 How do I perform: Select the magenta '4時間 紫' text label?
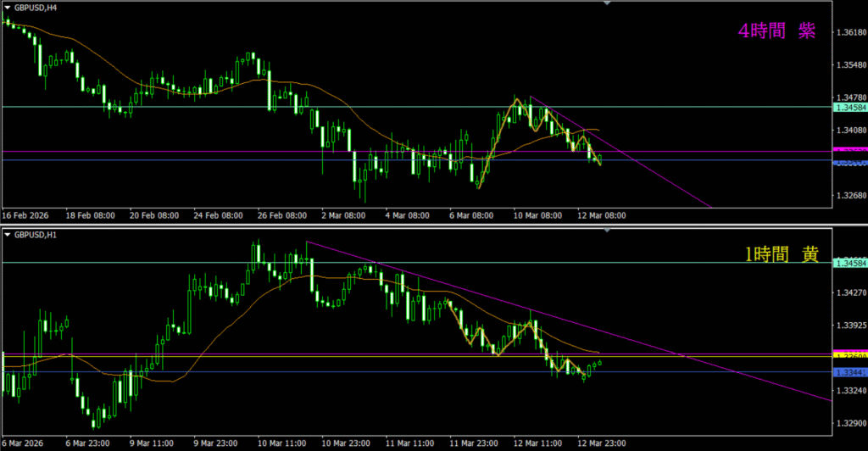click(776, 31)
